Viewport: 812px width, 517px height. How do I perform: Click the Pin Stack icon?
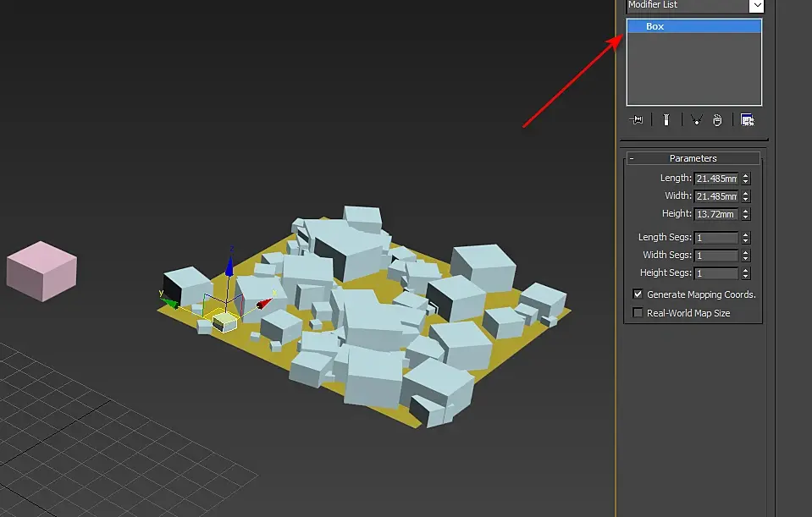click(637, 120)
